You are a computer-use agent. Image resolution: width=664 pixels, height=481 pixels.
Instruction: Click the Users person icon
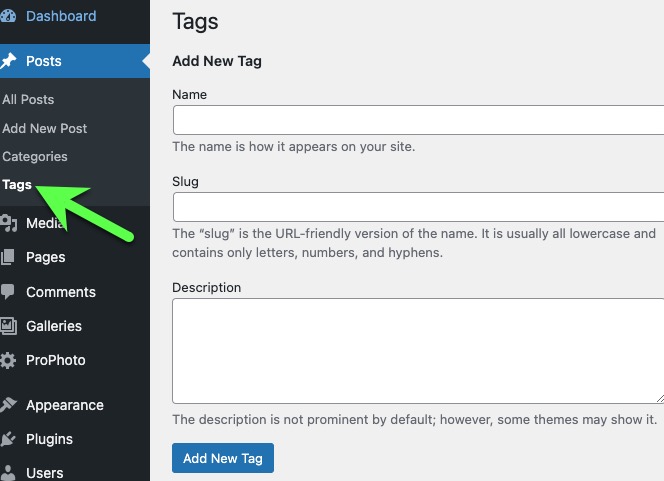8,473
